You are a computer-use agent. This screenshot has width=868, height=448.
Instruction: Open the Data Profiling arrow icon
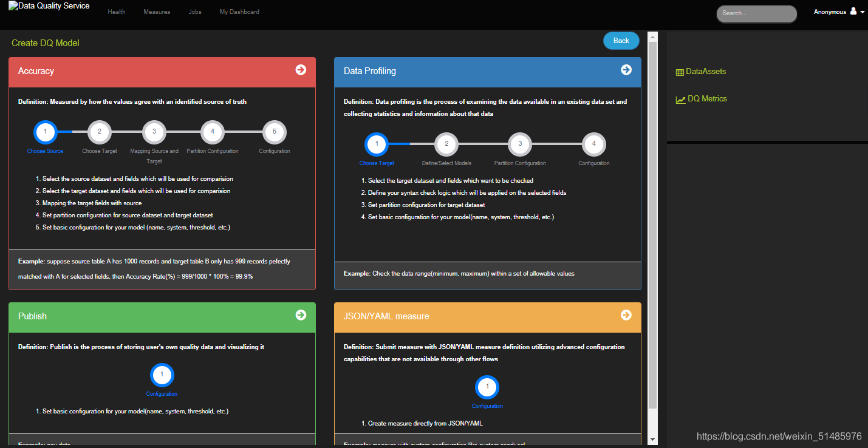coord(626,70)
